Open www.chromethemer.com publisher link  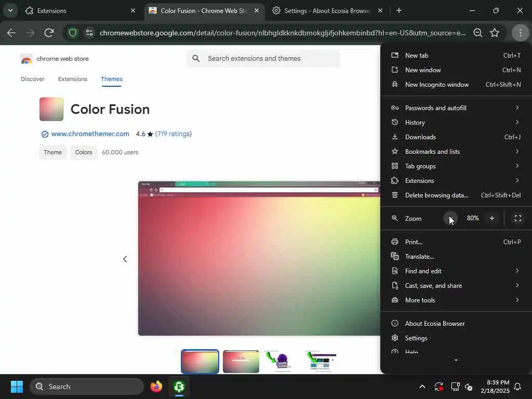[90, 134]
